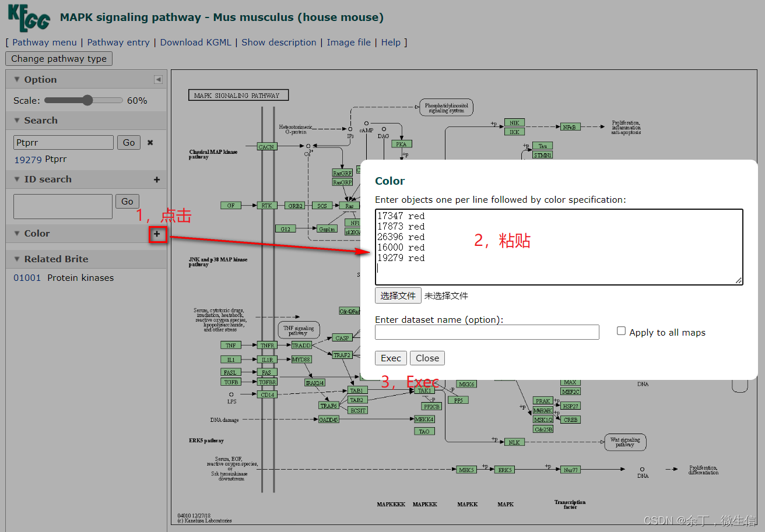Click the IL1 gene box
The height and width of the screenshot is (532, 765).
tap(231, 360)
